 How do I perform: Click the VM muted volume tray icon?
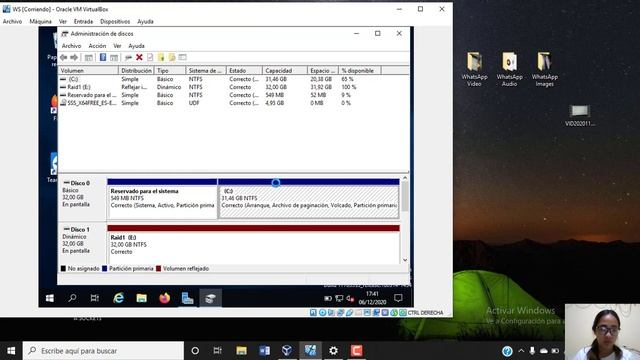[350, 298]
